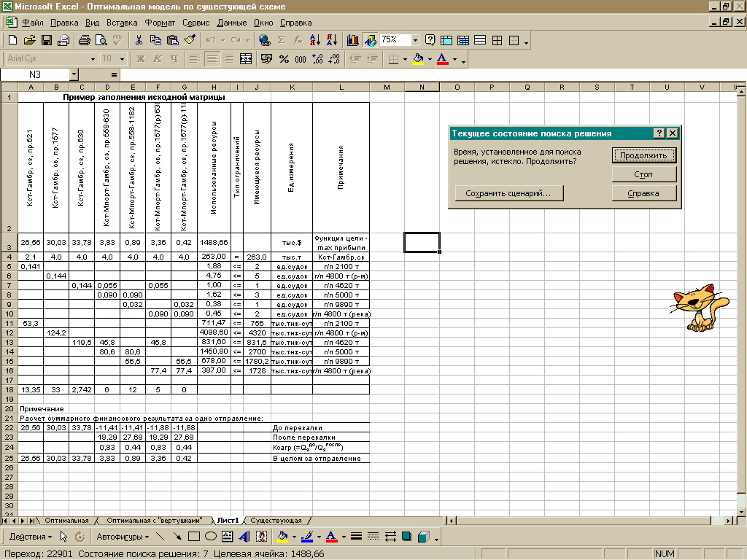
Task: Insert Clip Art picture icon
Action: tap(262, 537)
